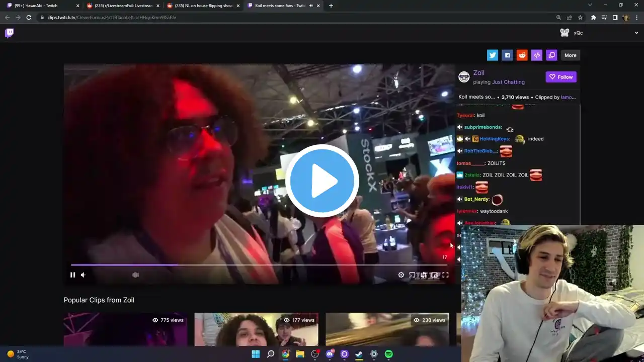The height and width of the screenshot is (362, 644).
Task: Open the tab search dropdown arrow
Action: pyautogui.click(x=590, y=5)
